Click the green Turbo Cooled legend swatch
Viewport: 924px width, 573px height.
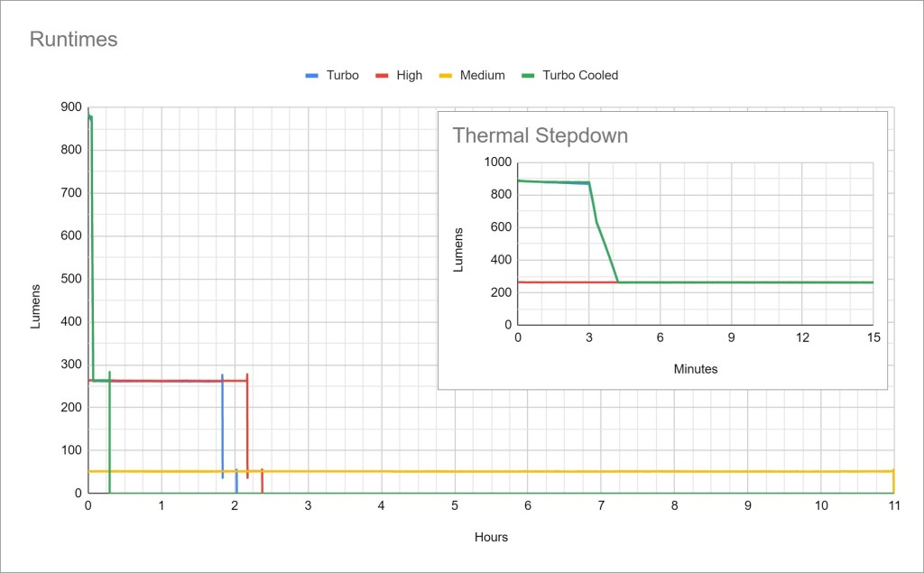point(528,76)
